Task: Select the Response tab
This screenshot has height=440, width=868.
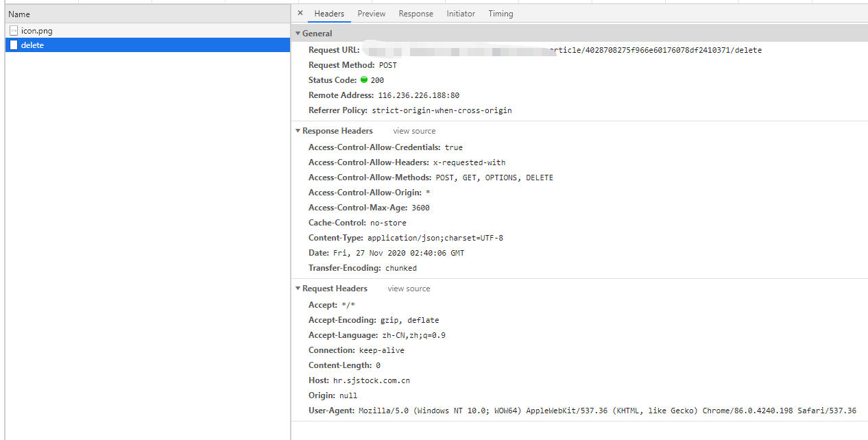Action: (x=415, y=13)
